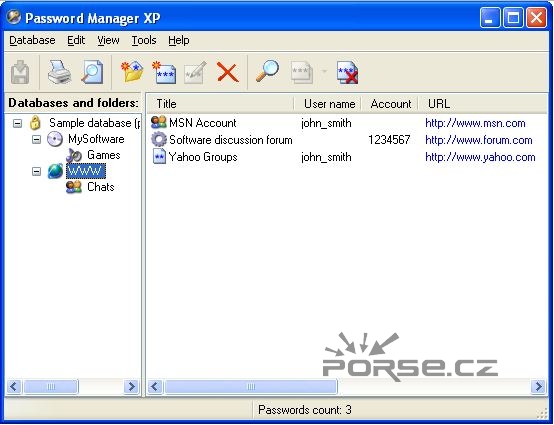Click the clear clipboard password icon
The width and height of the screenshot is (554, 425).
(x=347, y=72)
